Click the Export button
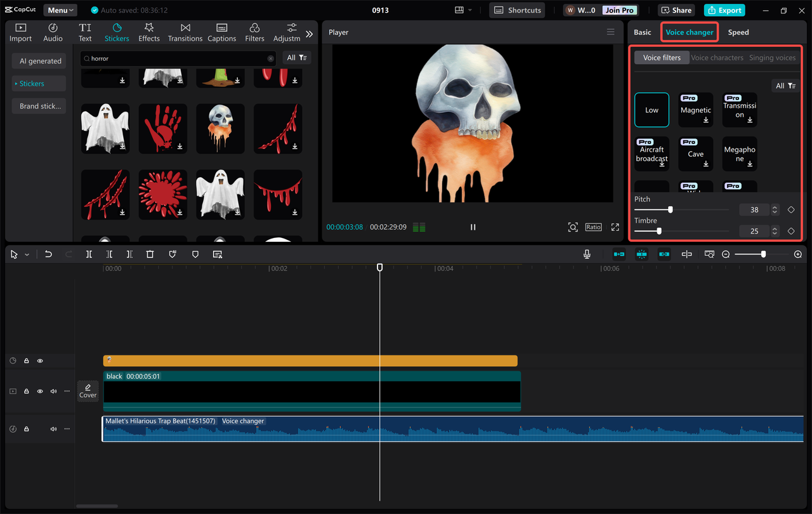 coord(724,10)
